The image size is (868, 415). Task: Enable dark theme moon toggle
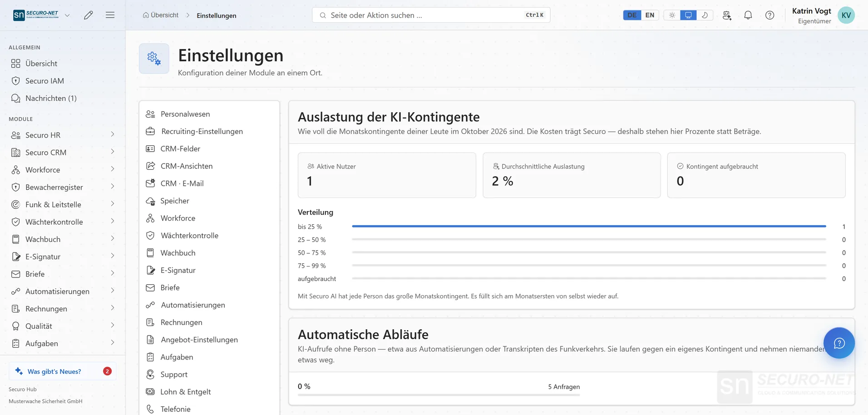[705, 15]
